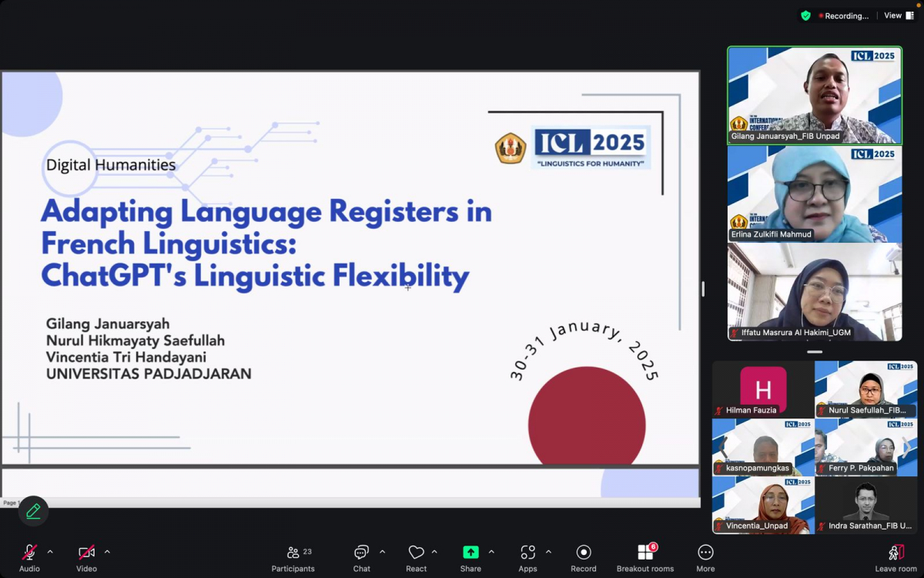Unmute the microphone Audio button
Image resolution: width=924 pixels, height=578 pixels.
29,558
